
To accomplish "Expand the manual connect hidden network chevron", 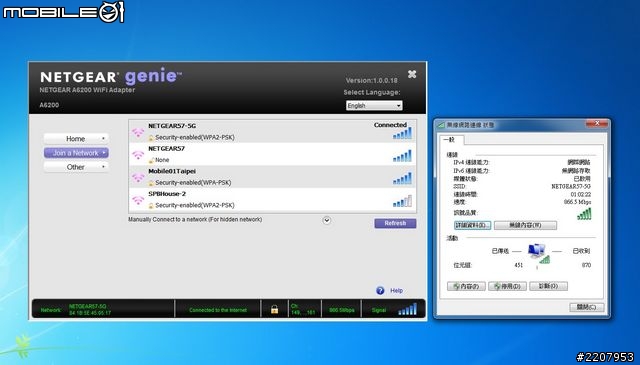I will point(327,220).
